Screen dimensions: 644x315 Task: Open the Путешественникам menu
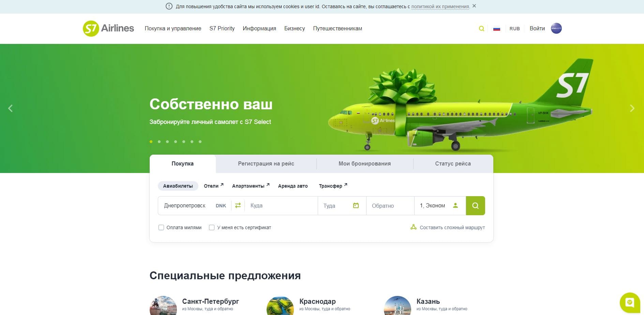338,29
